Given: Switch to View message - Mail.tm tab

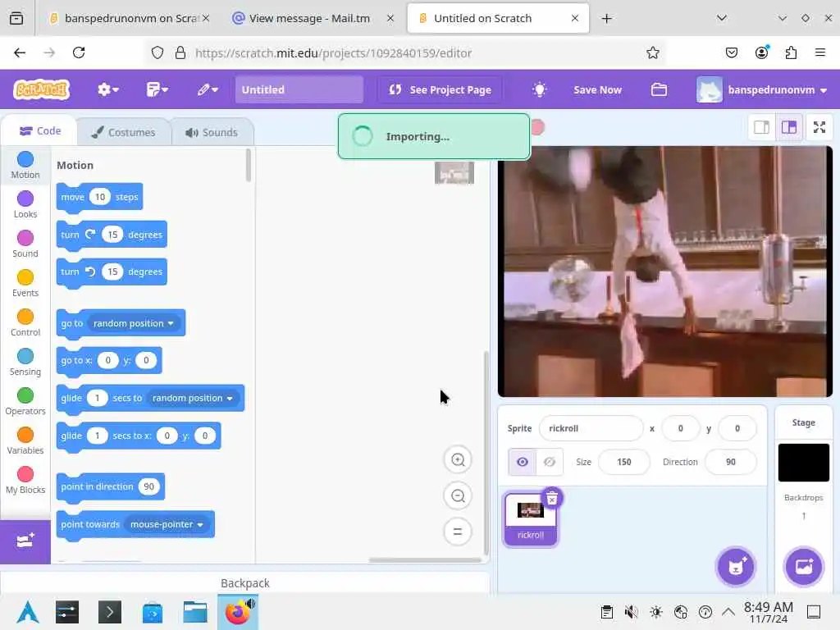Looking at the screenshot, I should 309,18.
